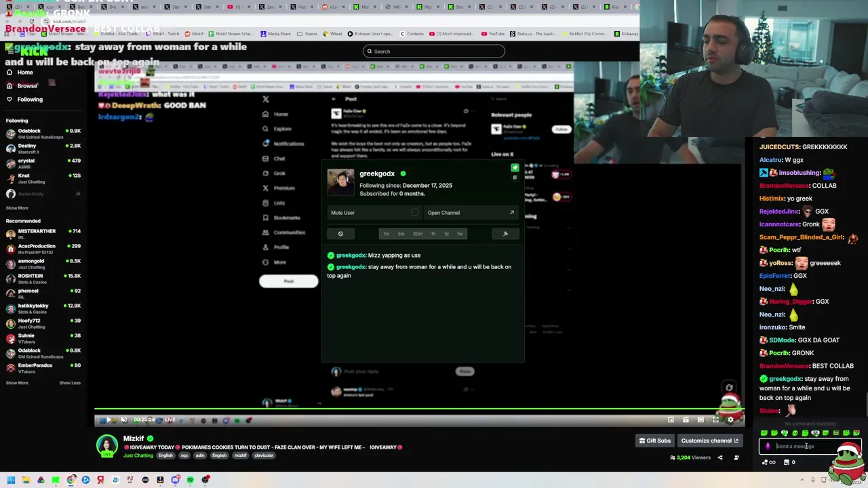Select 1d timeout duration

click(446, 234)
